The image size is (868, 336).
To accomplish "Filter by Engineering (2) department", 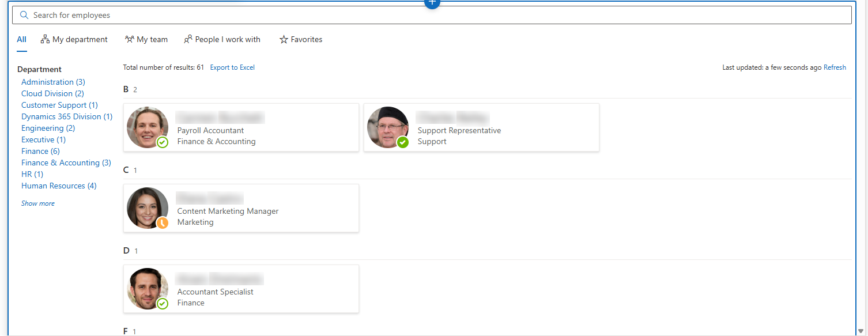I will (x=48, y=128).
